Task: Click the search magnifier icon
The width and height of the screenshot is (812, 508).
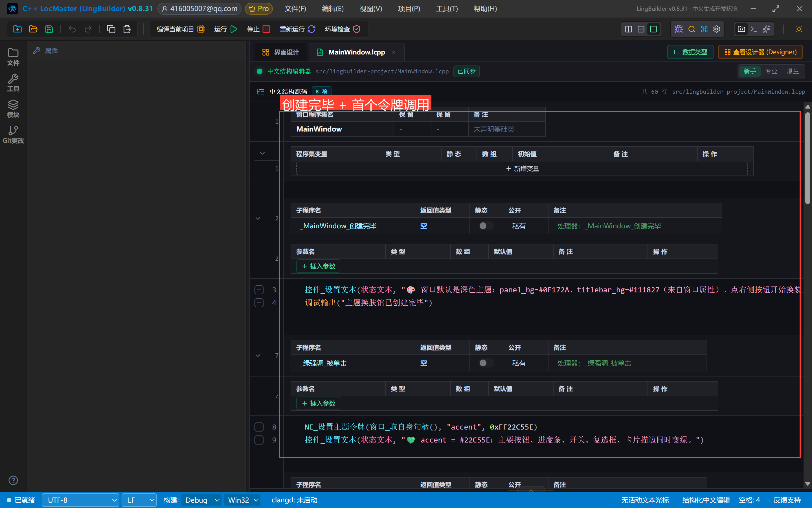Action: pos(692,29)
